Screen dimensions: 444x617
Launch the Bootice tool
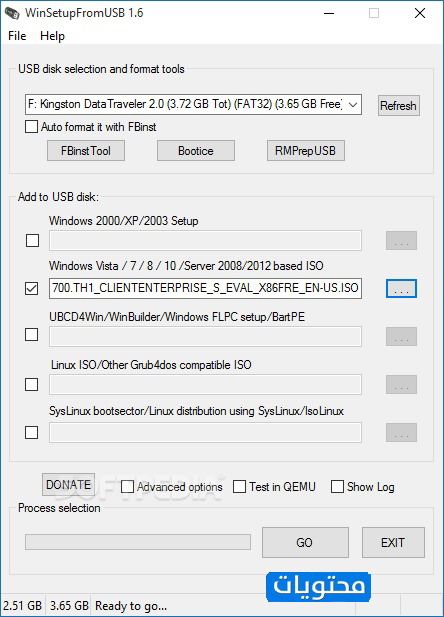pos(196,151)
